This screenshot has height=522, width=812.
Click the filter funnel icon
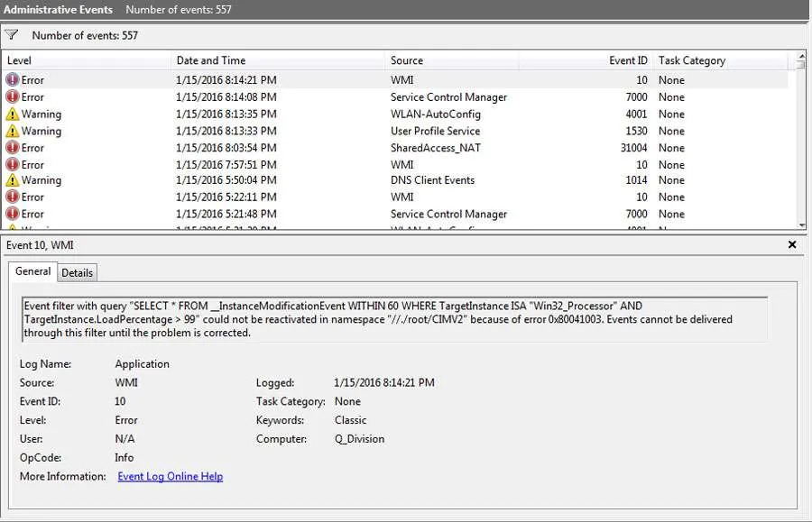(x=12, y=35)
